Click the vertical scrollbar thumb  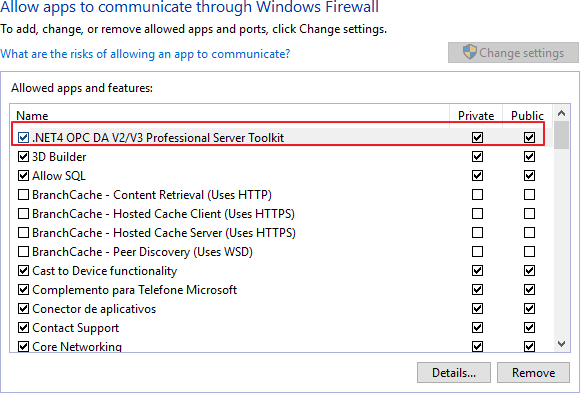pyautogui.click(x=562, y=135)
